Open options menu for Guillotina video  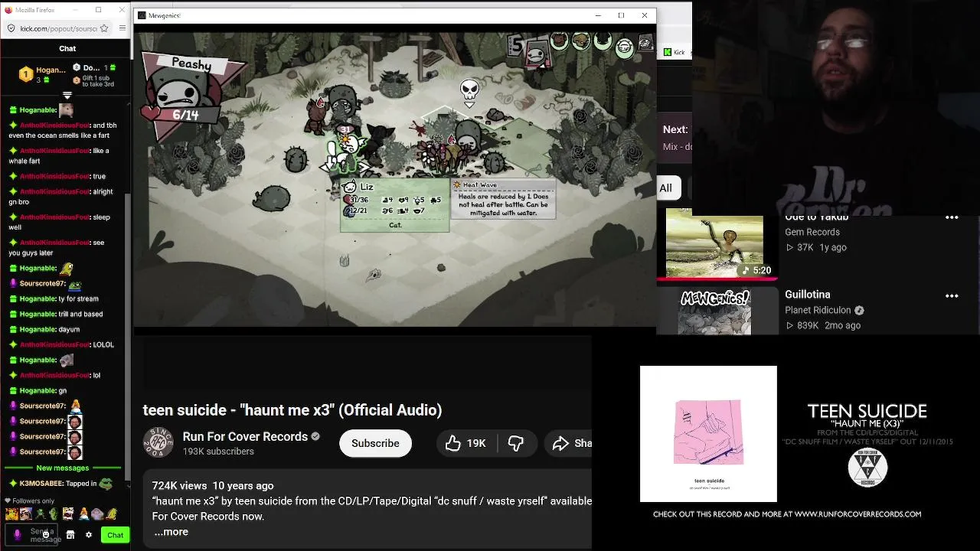[952, 295]
